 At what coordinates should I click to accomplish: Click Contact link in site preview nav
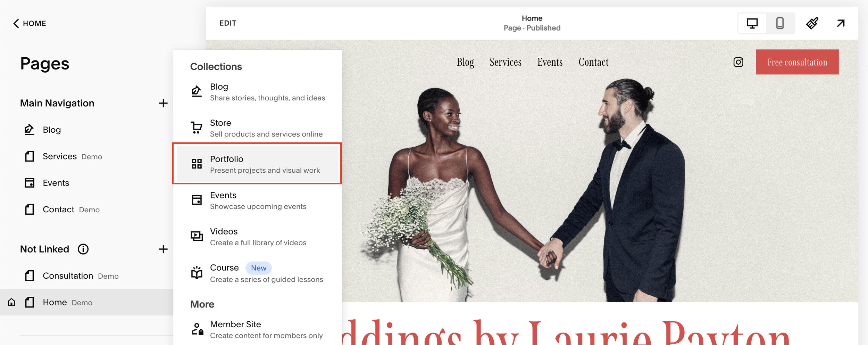click(593, 62)
